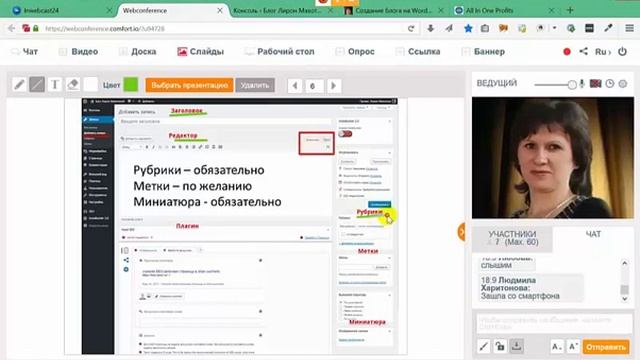The width and height of the screenshot is (640, 360).
Task: Switch to the All In One Profits browser tab
Action: click(x=503, y=11)
